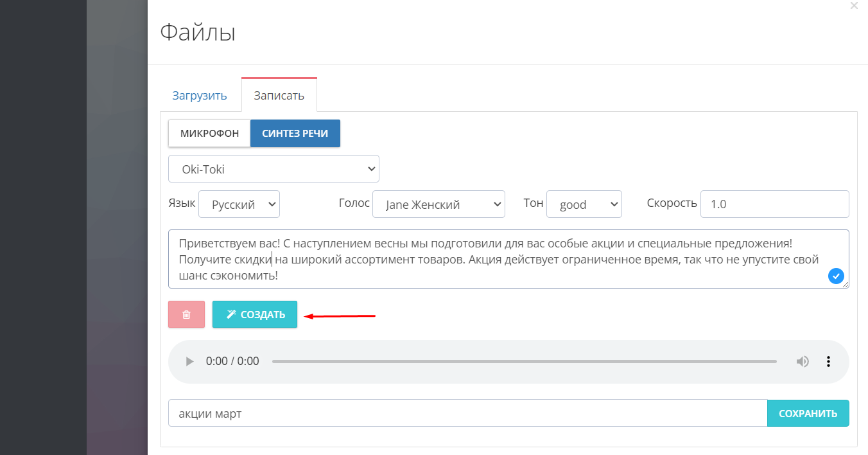Image resolution: width=868 pixels, height=455 pixels.
Task: Open the Голос dropdown showing Jane Женский
Action: point(438,204)
